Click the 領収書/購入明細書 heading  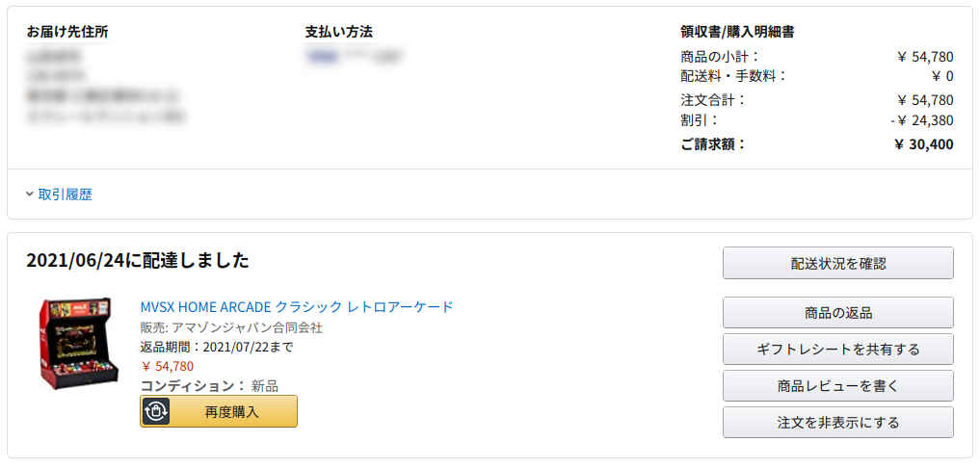tap(737, 32)
